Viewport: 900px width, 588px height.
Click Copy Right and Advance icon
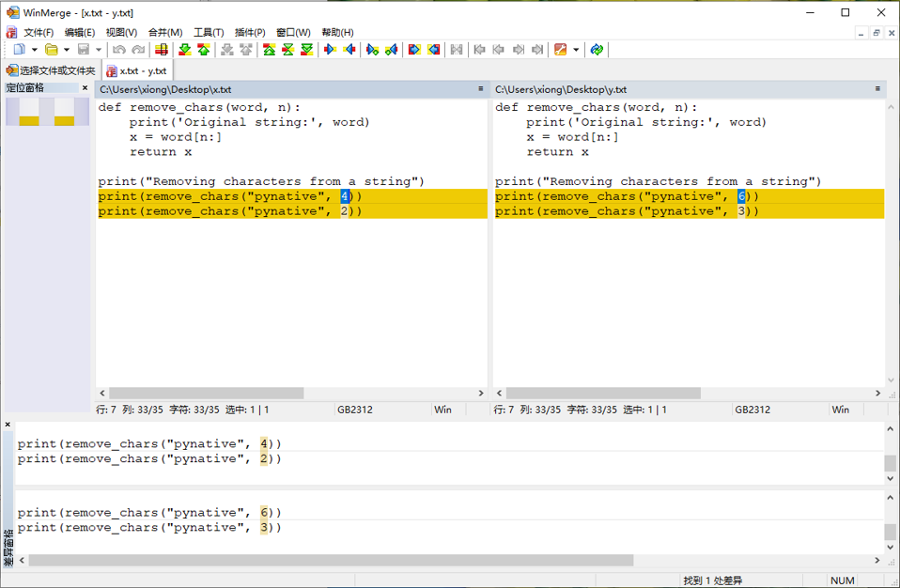373,50
